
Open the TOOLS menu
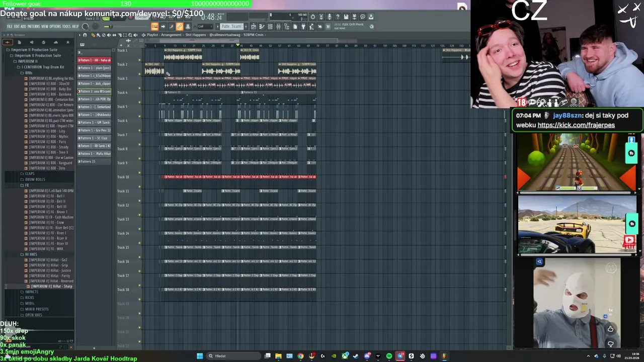[x=66, y=27]
